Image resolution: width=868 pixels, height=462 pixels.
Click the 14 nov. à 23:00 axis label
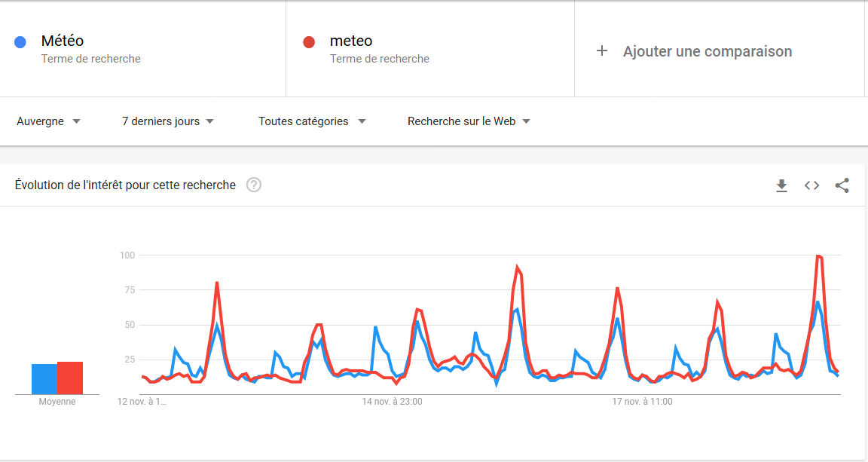tap(392, 402)
